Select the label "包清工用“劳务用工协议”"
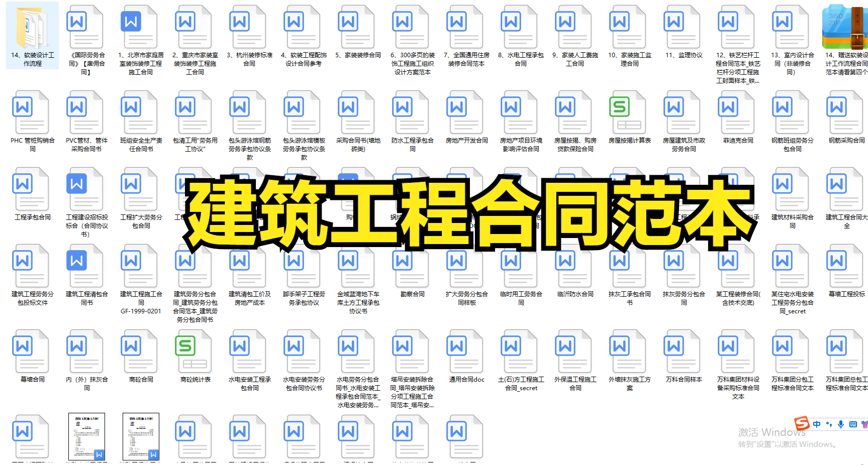 (x=195, y=145)
